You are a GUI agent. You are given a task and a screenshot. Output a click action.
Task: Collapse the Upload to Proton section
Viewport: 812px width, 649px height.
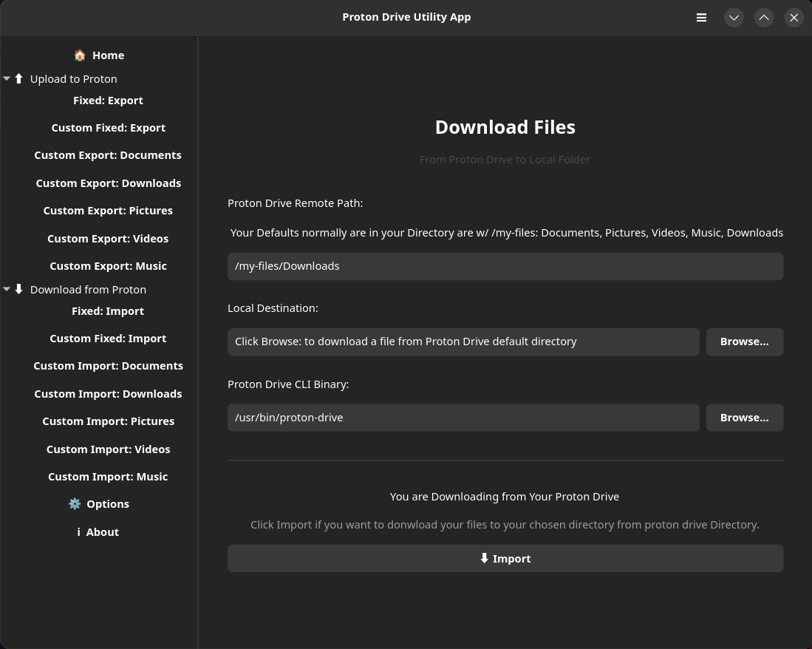(7, 79)
